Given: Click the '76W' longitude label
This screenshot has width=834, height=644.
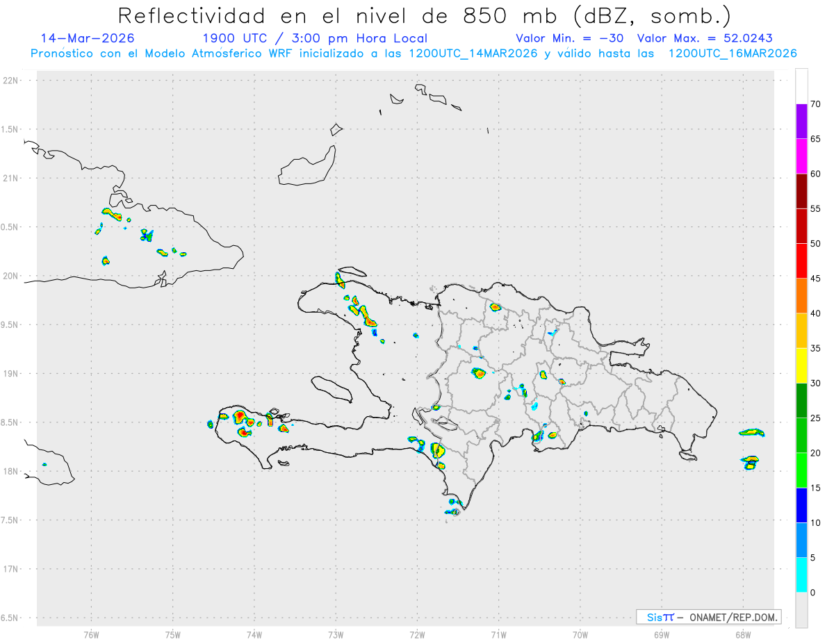Looking at the screenshot, I should 91,635.
